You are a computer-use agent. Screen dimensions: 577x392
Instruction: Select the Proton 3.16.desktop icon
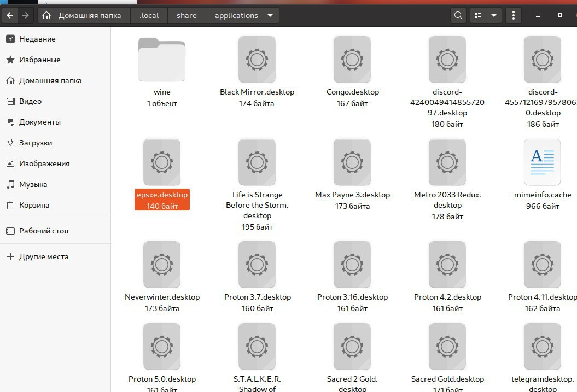352,265
